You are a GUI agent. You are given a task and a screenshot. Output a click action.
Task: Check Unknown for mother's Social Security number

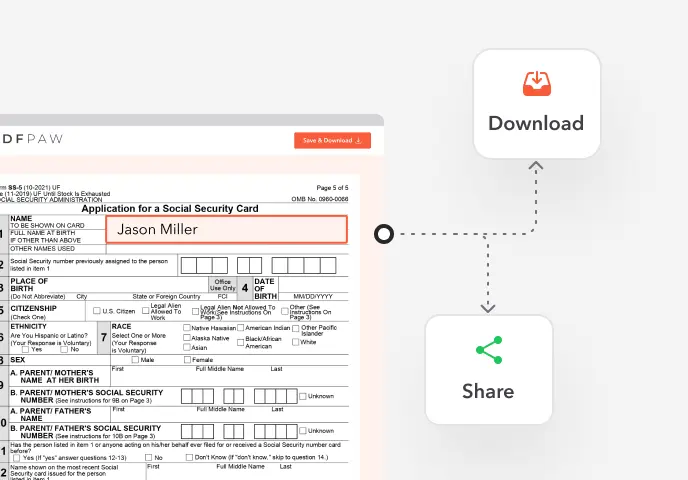[303, 396]
